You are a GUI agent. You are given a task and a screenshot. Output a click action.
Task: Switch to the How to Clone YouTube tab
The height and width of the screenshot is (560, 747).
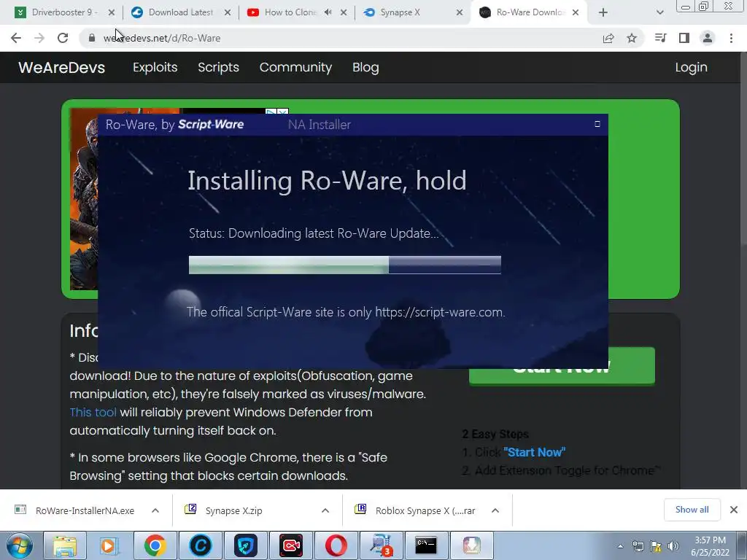(290, 12)
